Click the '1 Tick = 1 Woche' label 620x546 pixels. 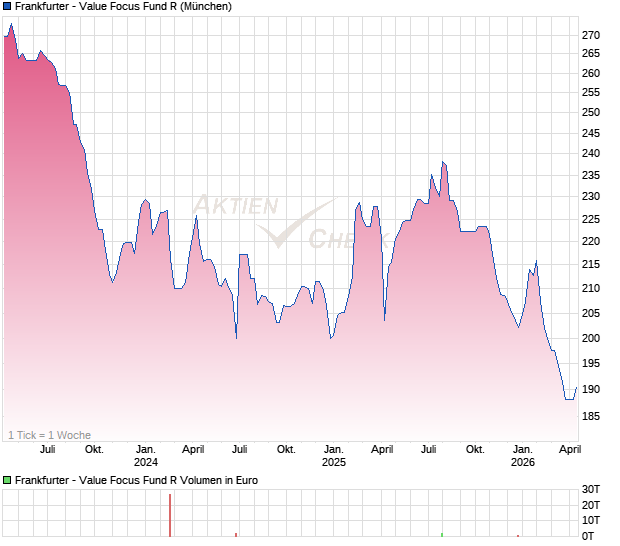[x=49, y=435]
